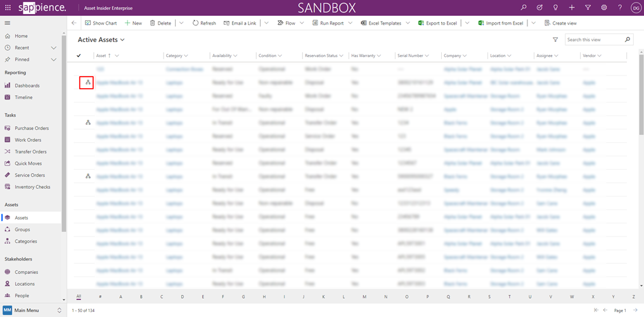Go to Dashboards in the sidebar
This screenshot has width=644, height=317.
(x=27, y=86)
